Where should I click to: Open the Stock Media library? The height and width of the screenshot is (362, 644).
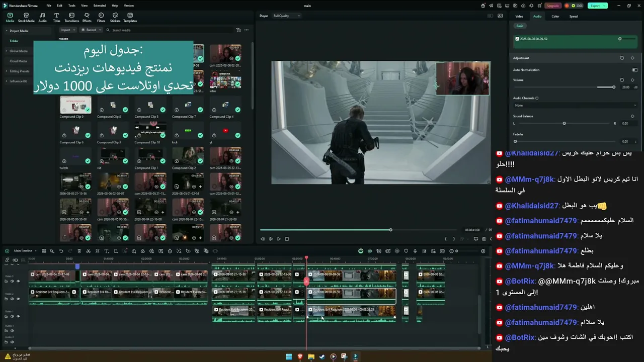[26, 18]
